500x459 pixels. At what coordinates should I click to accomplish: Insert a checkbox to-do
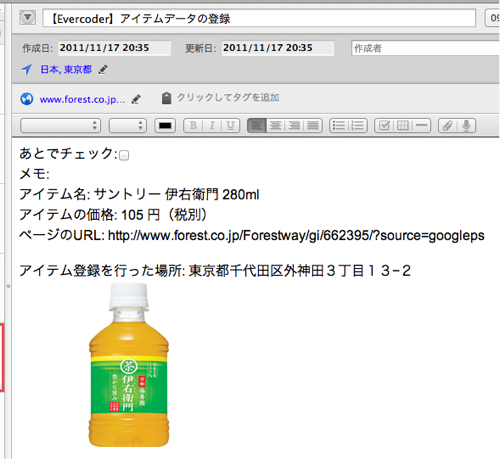click(384, 126)
